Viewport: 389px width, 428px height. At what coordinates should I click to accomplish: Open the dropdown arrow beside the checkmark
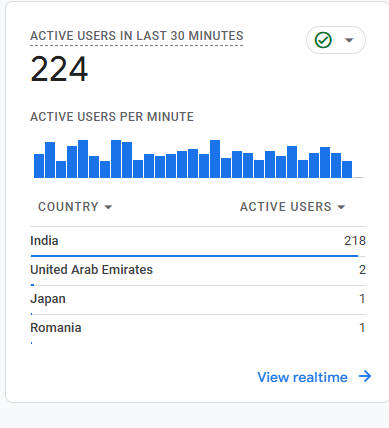click(x=349, y=40)
